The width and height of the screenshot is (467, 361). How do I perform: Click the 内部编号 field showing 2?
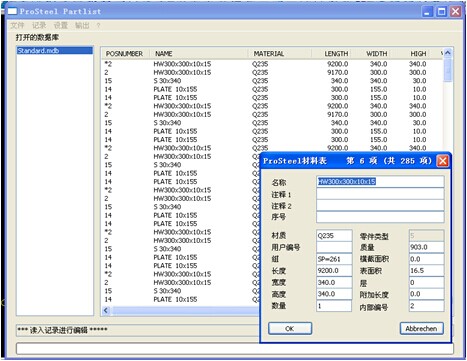pyautogui.click(x=426, y=306)
